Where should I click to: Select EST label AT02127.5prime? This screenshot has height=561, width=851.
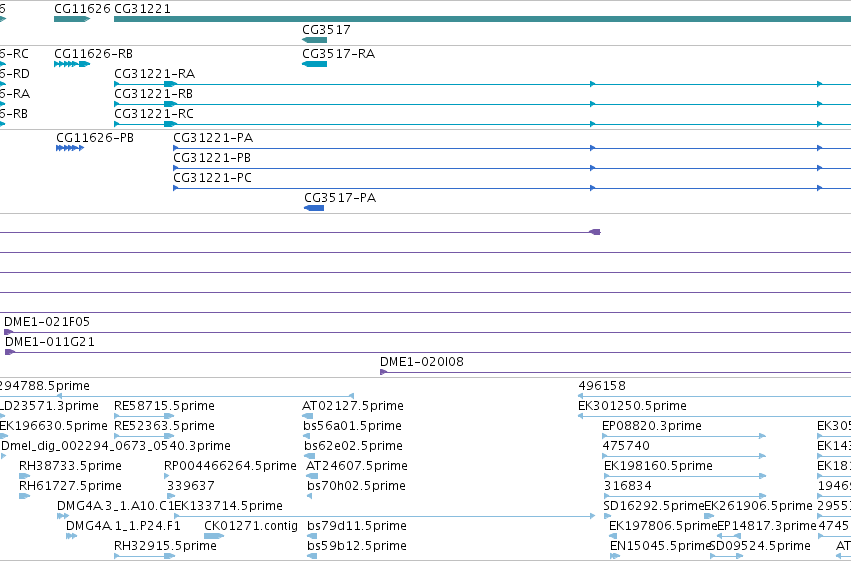(353, 406)
